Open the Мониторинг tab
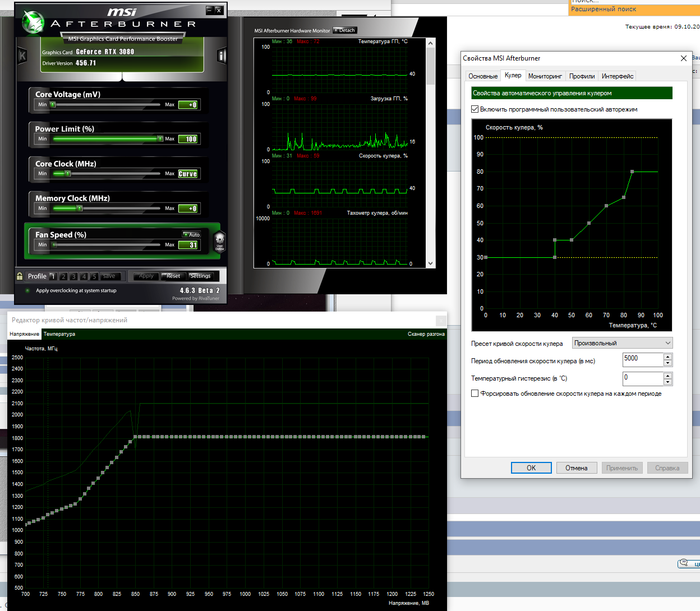 545,76
